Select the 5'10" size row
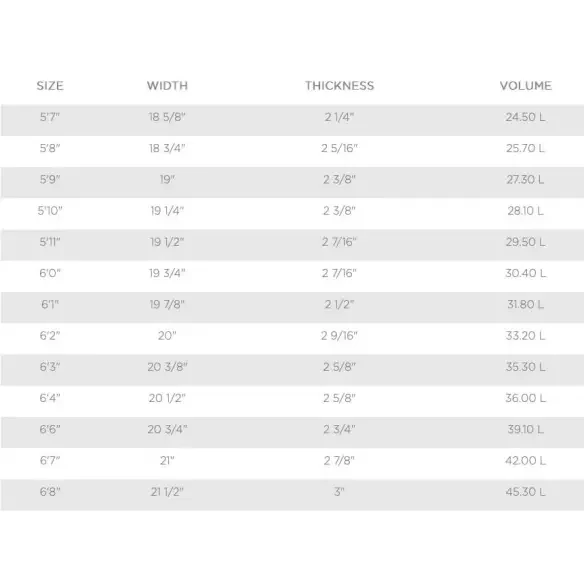The height and width of the screenshot is (584, 584). pos(292,211)
